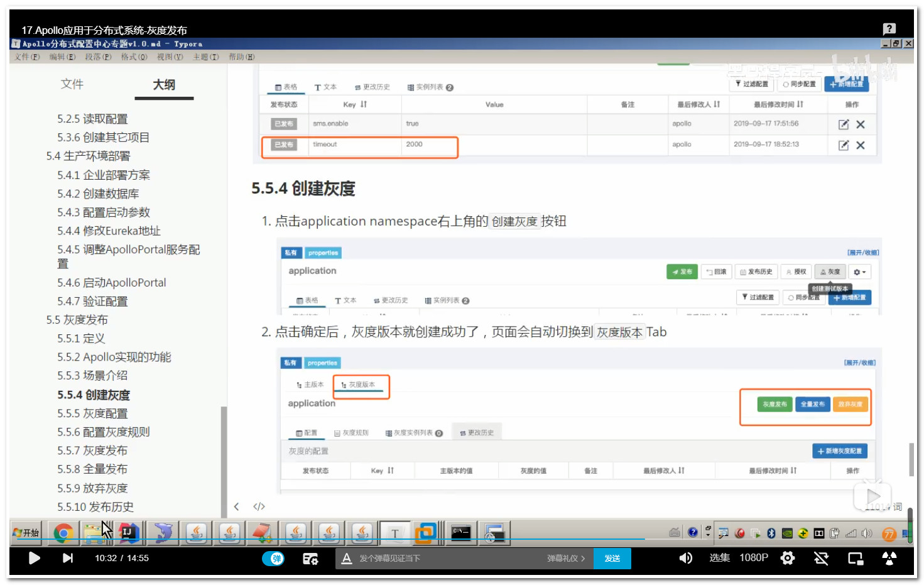Screen dimensions: 924x585
Task: Switch sidebar to the 文件 tab
Action: click(72, 84)
